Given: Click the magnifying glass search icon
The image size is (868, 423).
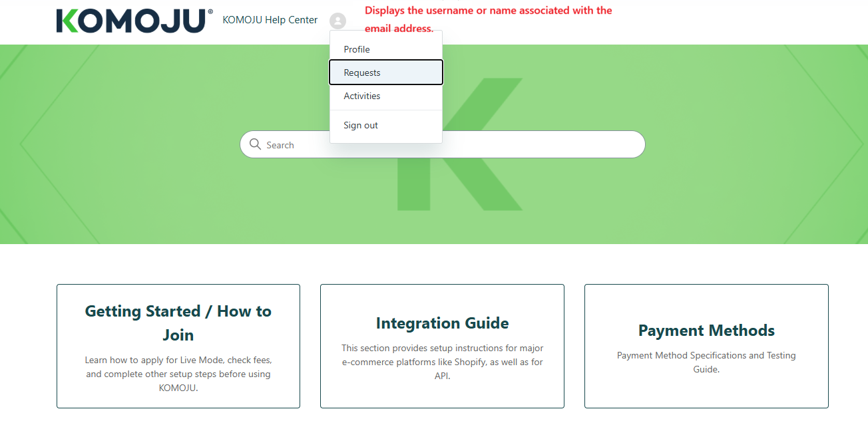Looking at the screenshot, I should click(255, 144).
